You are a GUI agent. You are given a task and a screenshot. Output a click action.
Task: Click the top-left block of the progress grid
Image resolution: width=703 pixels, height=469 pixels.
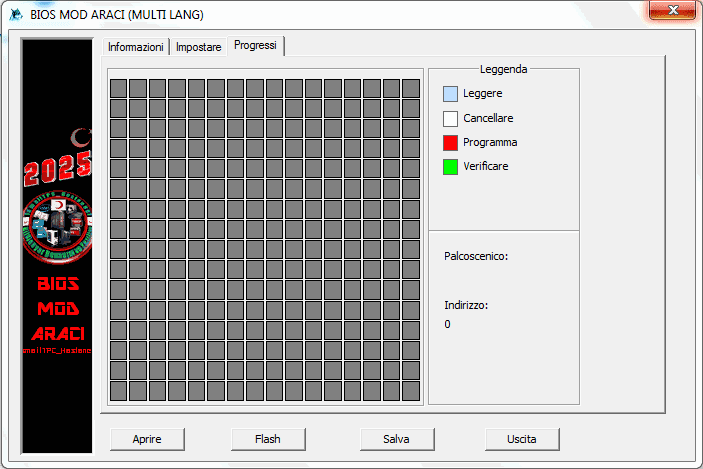(x=118, y=88)
